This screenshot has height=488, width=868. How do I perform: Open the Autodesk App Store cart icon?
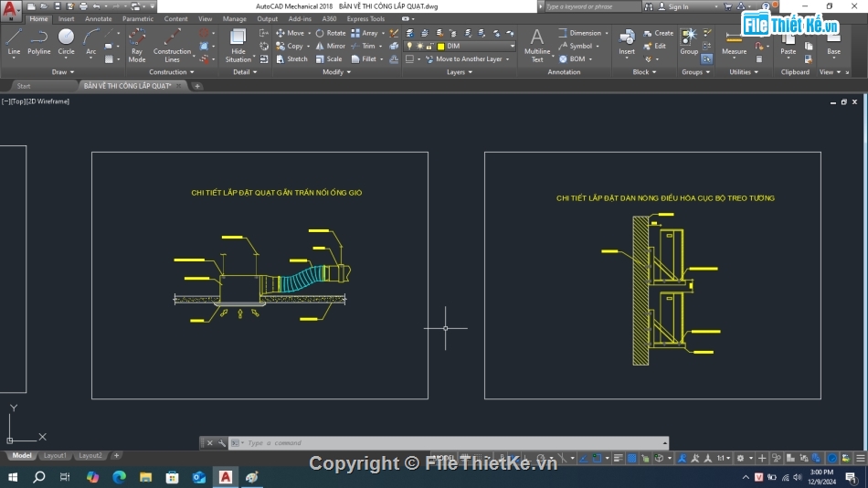pyautogui.click(x=727, y=6)
